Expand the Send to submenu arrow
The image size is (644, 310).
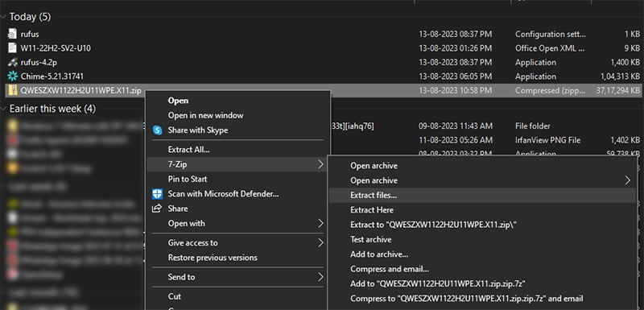[x=320, y=277]
